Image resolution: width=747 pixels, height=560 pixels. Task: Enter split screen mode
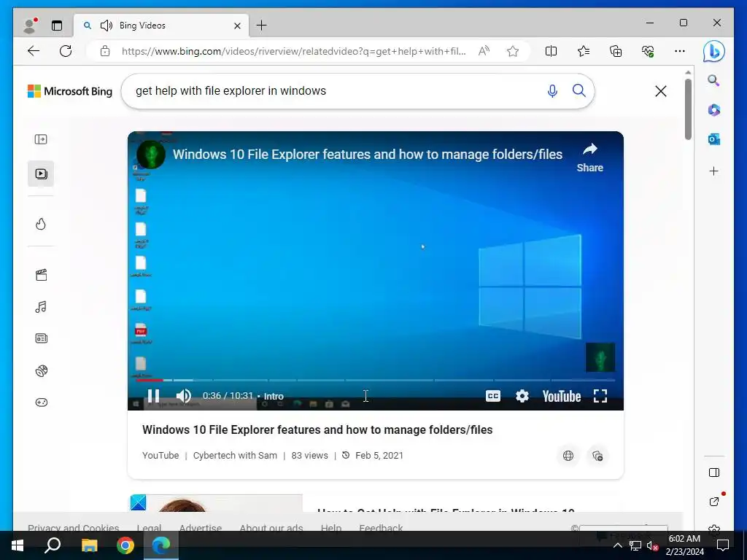pyautogui.click(x=551, y=51)
